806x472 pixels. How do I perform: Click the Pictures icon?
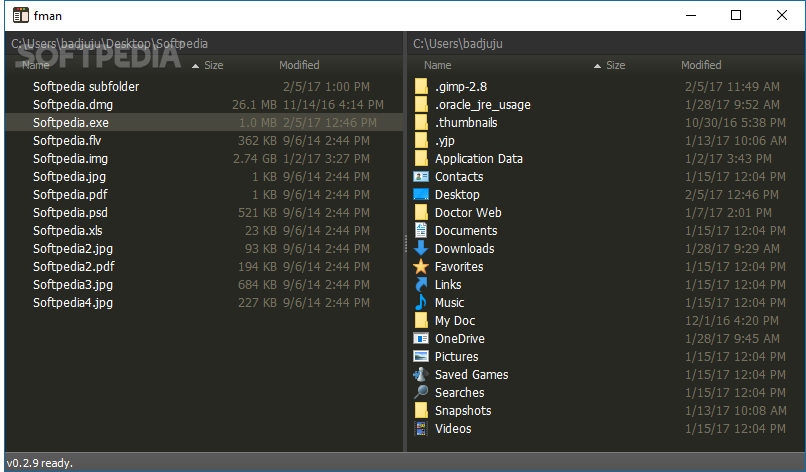coord(421,356)
